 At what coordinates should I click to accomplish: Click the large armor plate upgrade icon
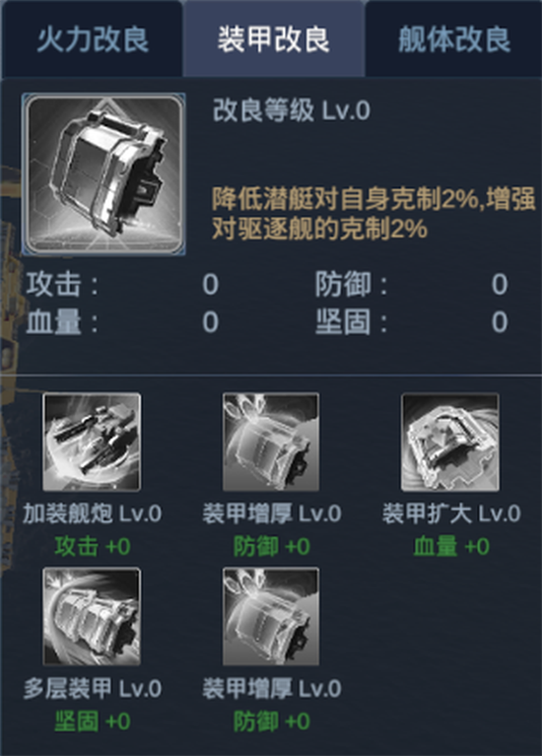pos(103,173)
